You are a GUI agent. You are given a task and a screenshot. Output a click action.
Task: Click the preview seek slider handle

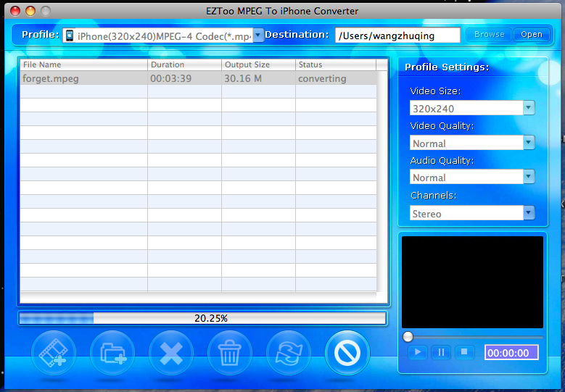[408, 337]
